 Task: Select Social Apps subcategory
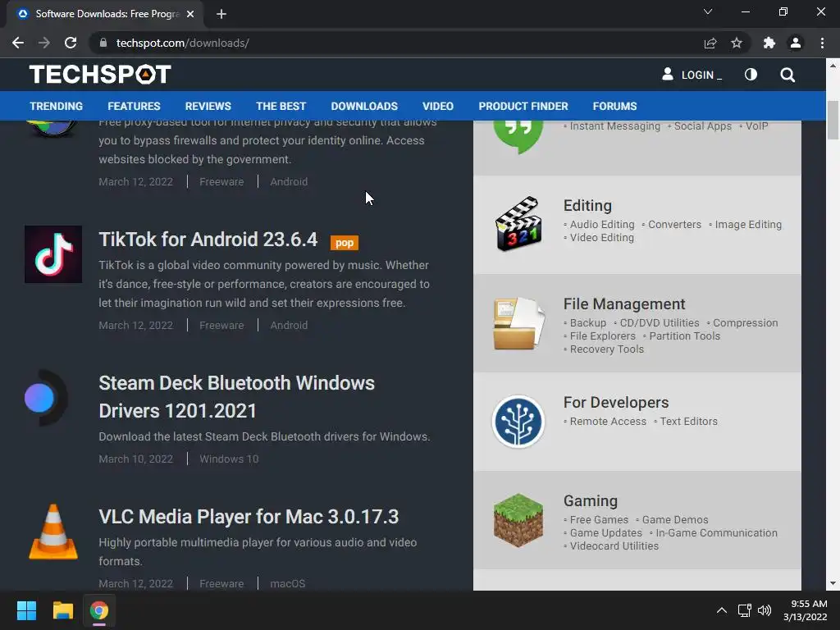click(x=702, y=126)
